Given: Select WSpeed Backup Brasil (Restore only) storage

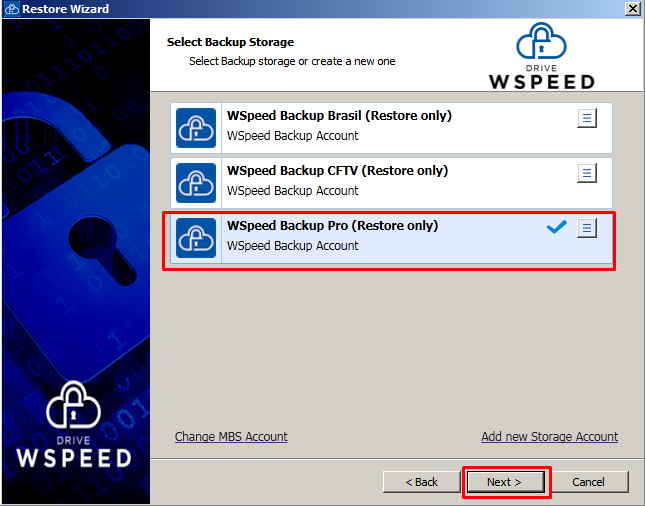Looking at the screenshot, I should (x=391, y=128).
